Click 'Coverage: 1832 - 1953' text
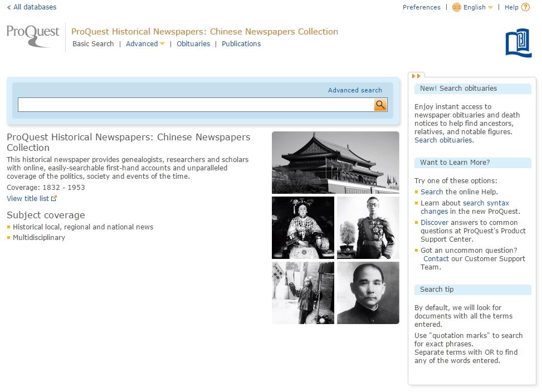 [x=46, y=188]
